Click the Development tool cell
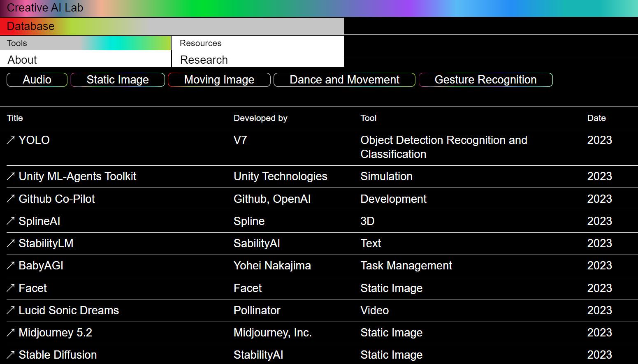Viewport: 638px width, 364px height. pyautogui.click(x=393, y=199)
